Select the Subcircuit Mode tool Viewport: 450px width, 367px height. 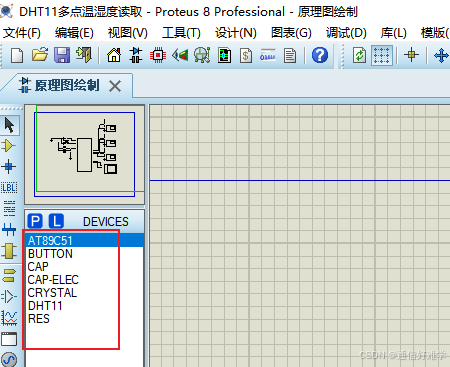tap(9, 251)
